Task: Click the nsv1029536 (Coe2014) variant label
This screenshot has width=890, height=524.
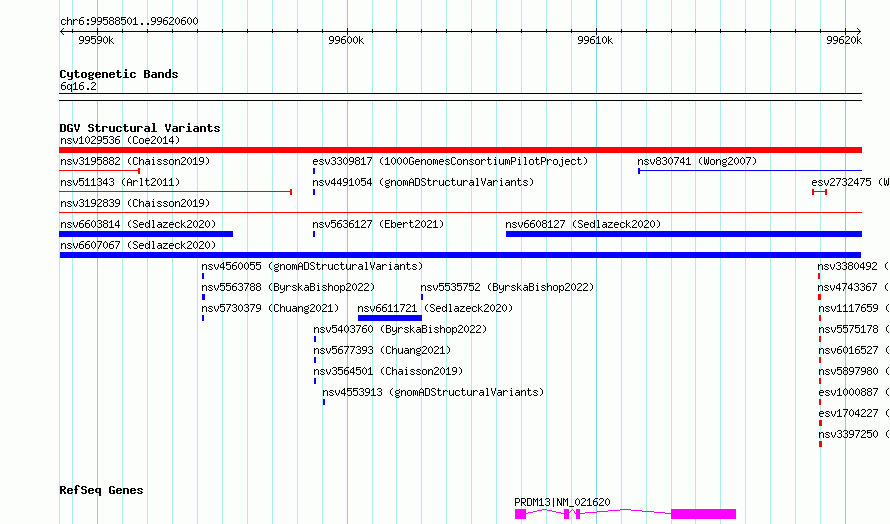Action: tap(120, 140)
